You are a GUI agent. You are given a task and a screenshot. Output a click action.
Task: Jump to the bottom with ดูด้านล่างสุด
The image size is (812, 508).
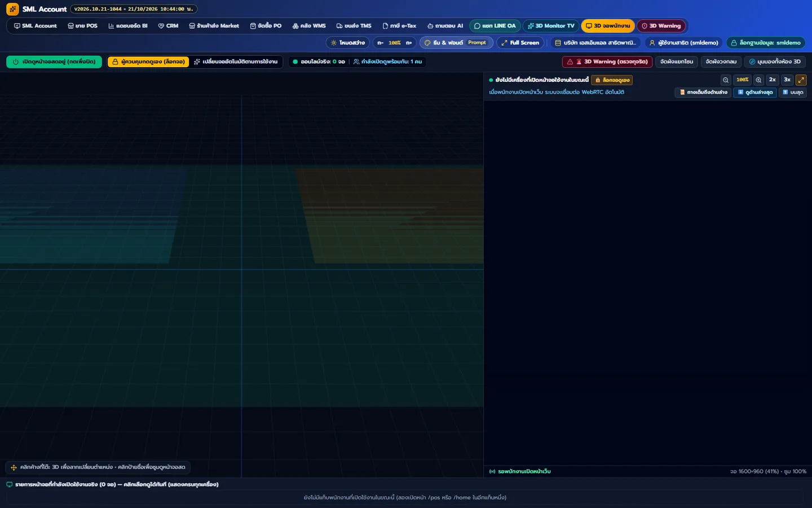(x=755, y=93)
